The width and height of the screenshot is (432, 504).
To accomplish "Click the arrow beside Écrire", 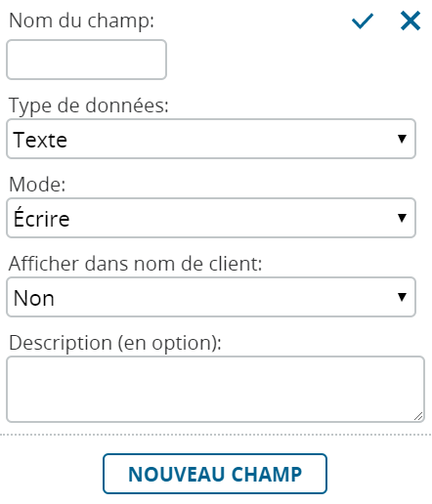I will point(402,218).
